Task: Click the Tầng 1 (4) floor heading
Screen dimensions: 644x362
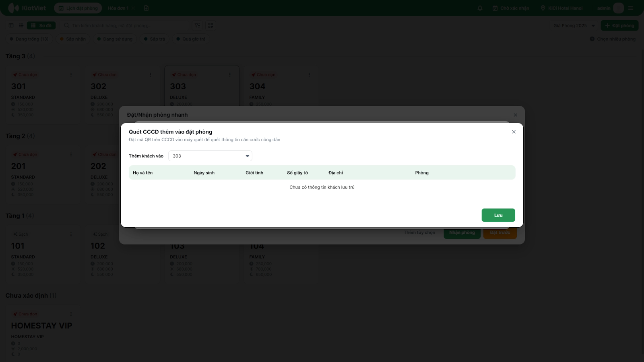Action: coord(20,216)
